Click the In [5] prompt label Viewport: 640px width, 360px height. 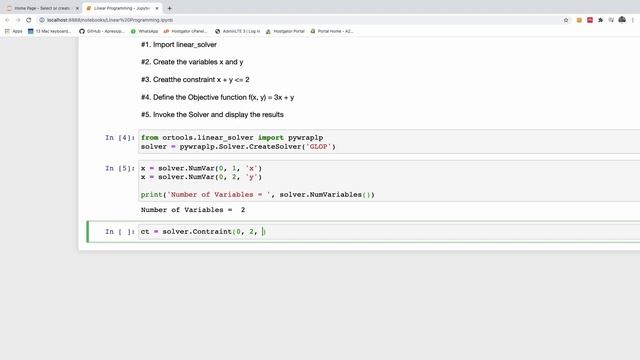(x=120, y=168)
